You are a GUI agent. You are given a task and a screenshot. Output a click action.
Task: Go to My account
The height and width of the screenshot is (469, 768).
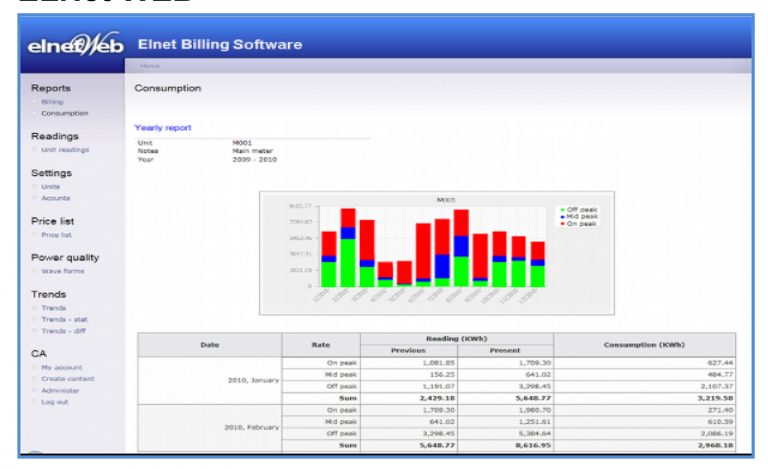point(62,367)
